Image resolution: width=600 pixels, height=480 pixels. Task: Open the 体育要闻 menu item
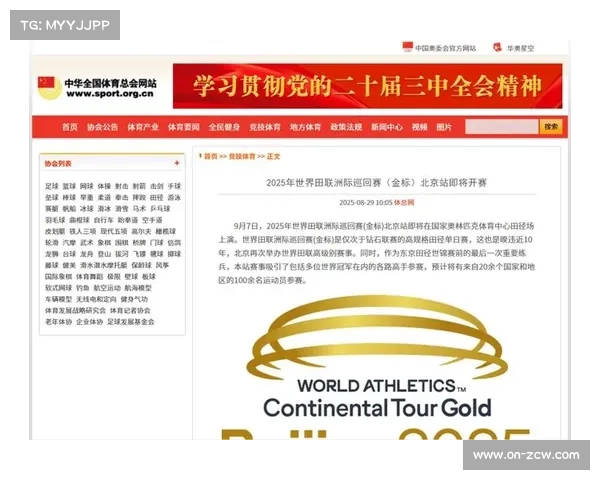183,127
